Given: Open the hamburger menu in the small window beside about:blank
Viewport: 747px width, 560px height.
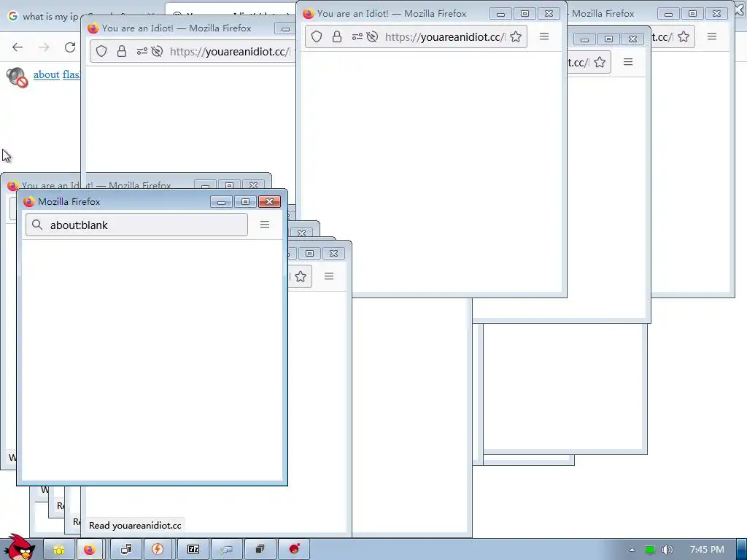Looking at the screenshot, I should coord(329,276).
